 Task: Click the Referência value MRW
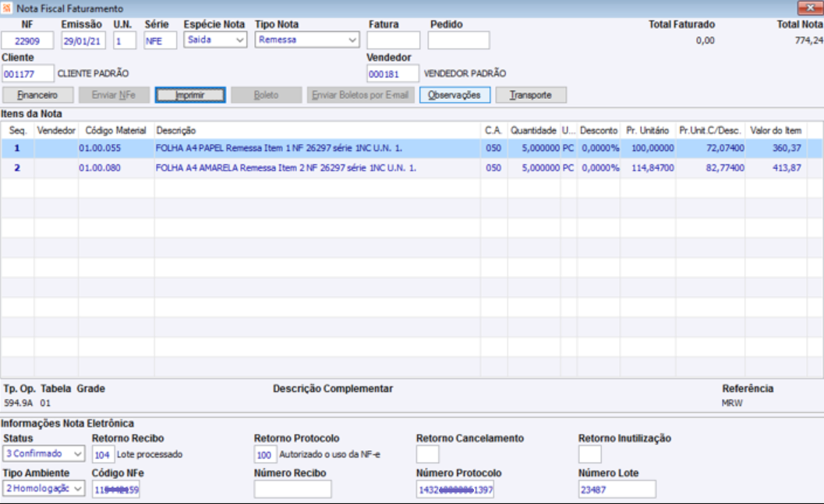[732, 404]
